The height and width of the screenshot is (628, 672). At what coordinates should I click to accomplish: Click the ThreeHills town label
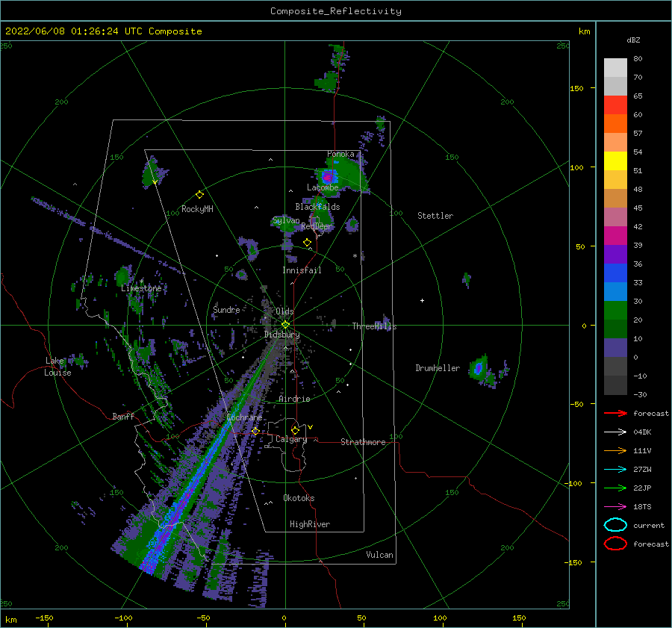point(375,326)
